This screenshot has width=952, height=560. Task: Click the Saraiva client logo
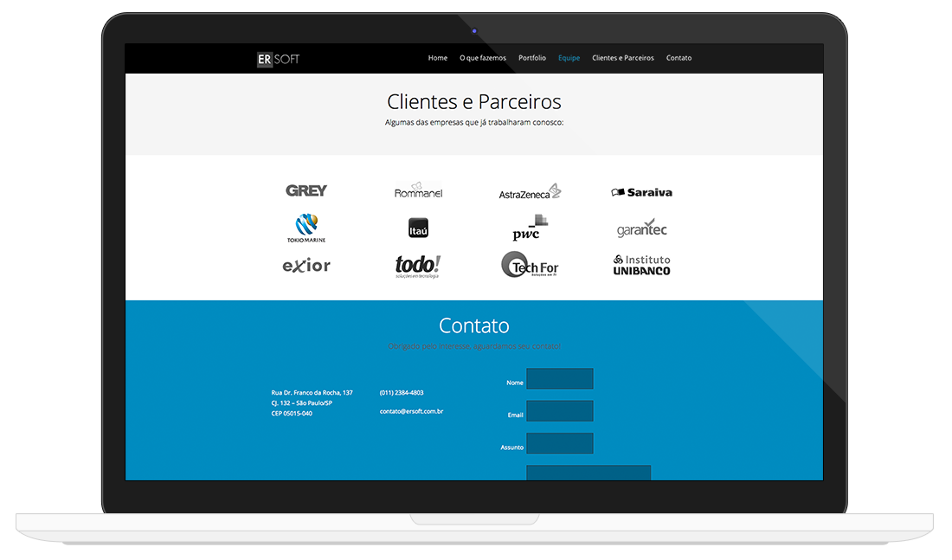pos(642,192)
